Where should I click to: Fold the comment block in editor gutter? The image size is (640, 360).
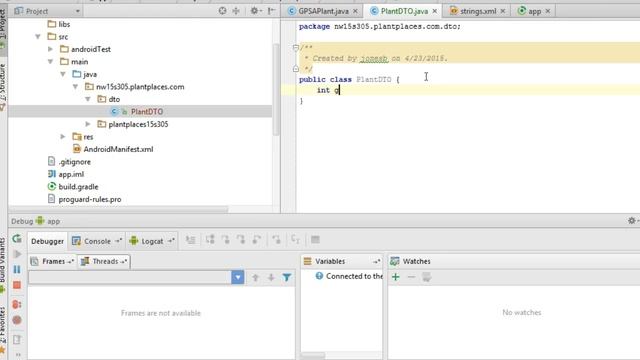pos(296,48)
